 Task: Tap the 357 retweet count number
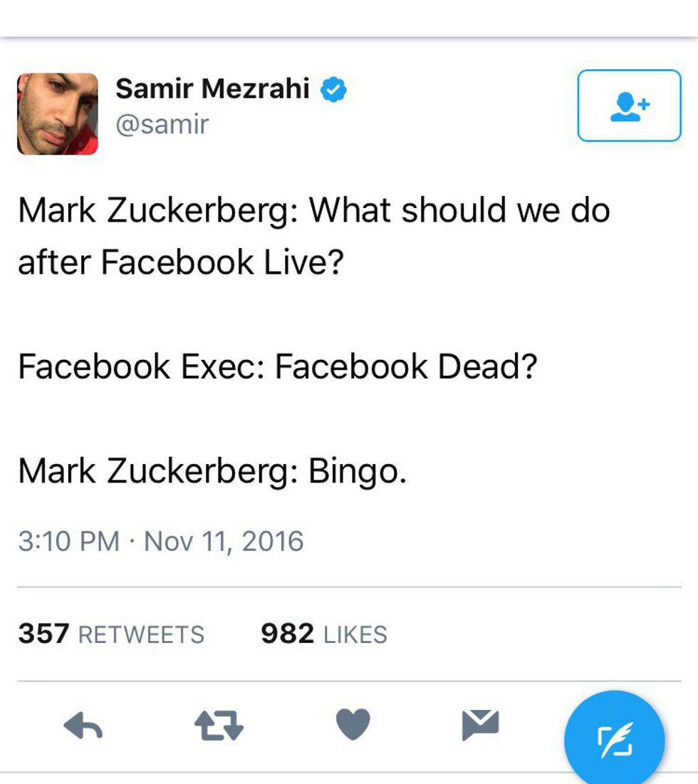tap(43, 633)
